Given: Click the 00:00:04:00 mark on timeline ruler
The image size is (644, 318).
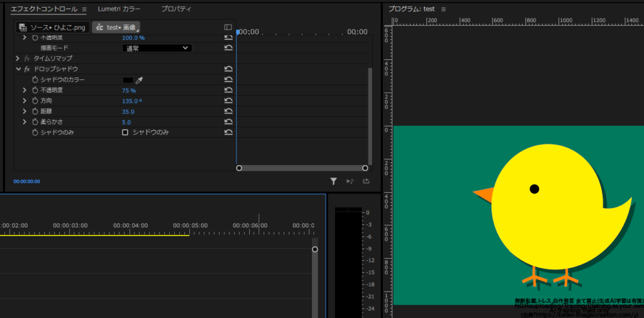Looking at the screenshot, I should (130, 225).
